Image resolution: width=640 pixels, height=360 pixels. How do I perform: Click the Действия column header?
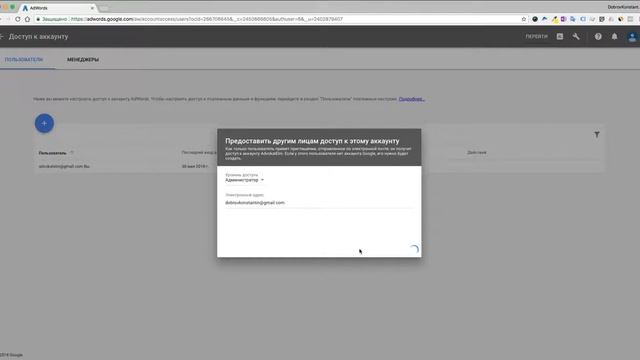[476, 153]
